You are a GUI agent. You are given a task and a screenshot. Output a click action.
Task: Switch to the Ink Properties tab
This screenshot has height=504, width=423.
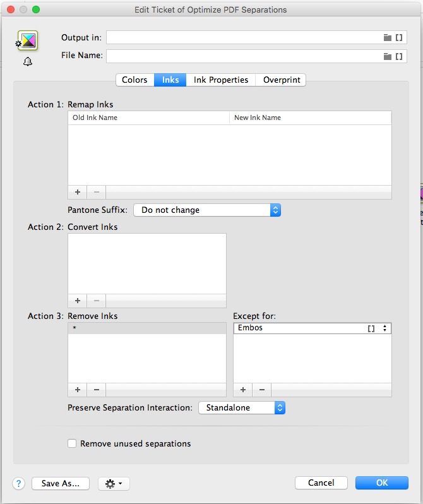coord(221,80)
